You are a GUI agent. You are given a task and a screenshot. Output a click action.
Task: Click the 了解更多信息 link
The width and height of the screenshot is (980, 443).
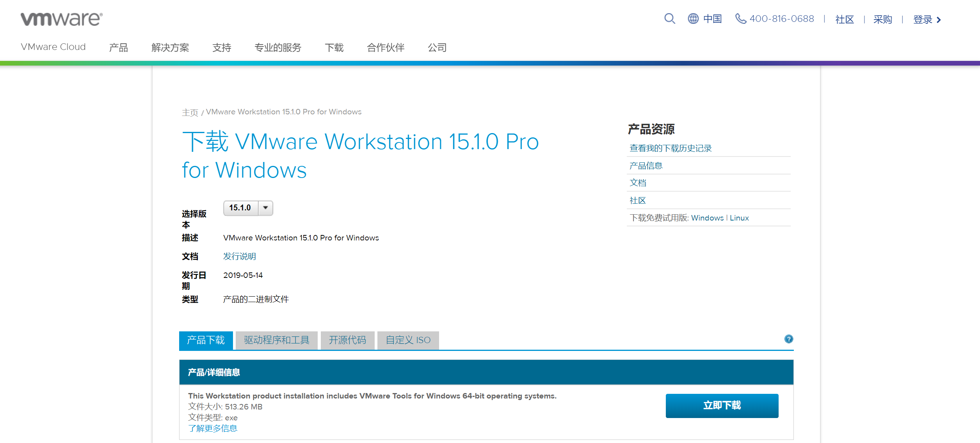click(213, 428)
